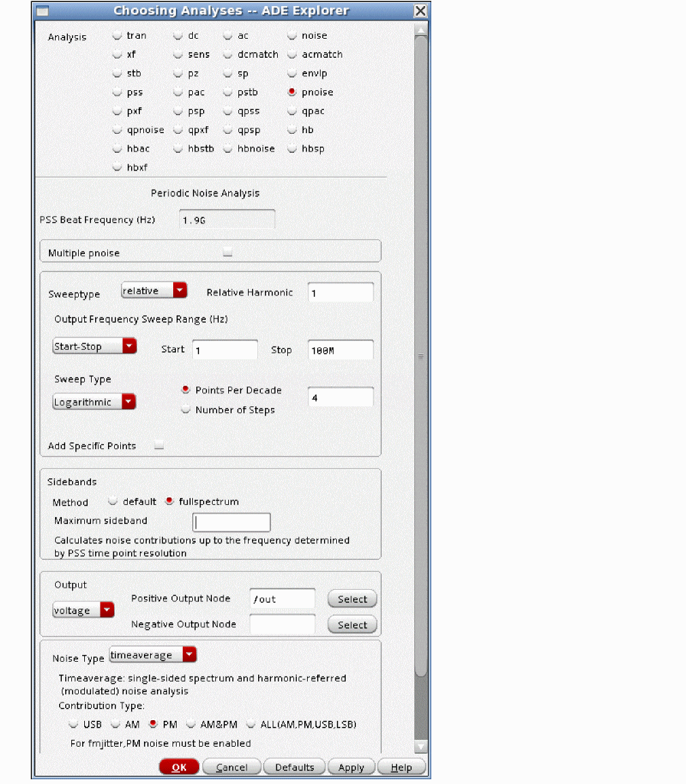
Task: Select the tran analysis radio button
Action: coord(117,35)
